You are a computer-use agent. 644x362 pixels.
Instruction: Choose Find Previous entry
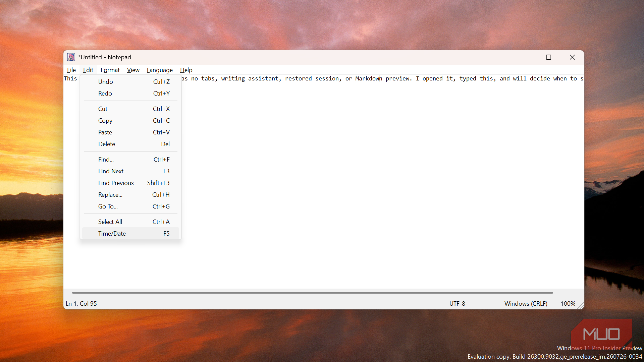pos(130,183)
